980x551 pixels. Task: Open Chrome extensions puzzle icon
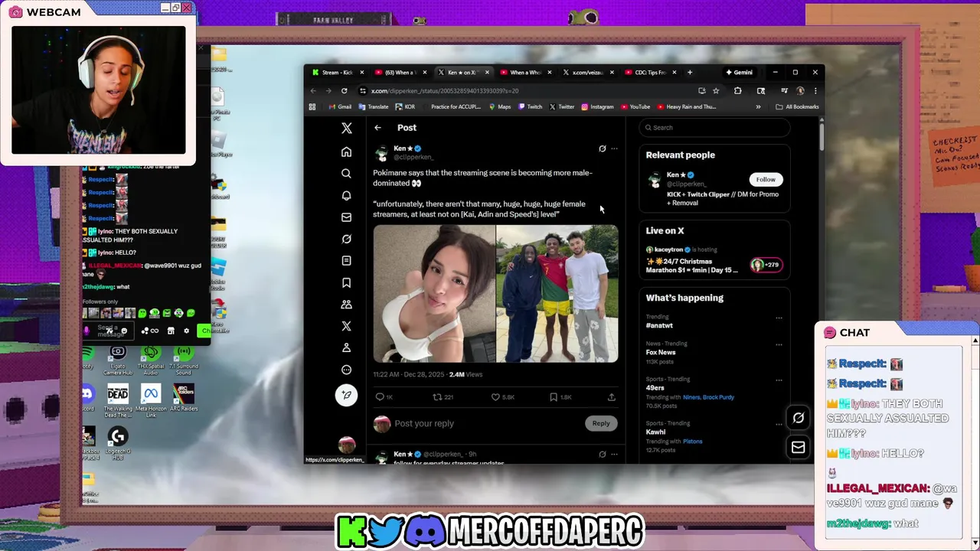click(737, 91)
